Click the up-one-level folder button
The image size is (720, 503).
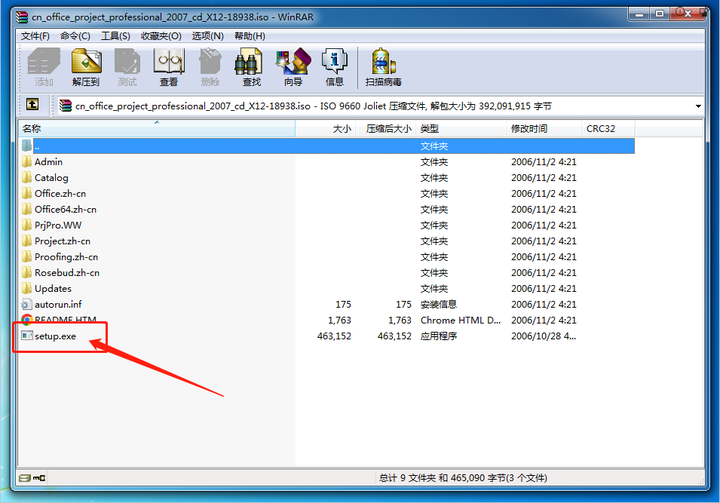click(x=32, y=105)
